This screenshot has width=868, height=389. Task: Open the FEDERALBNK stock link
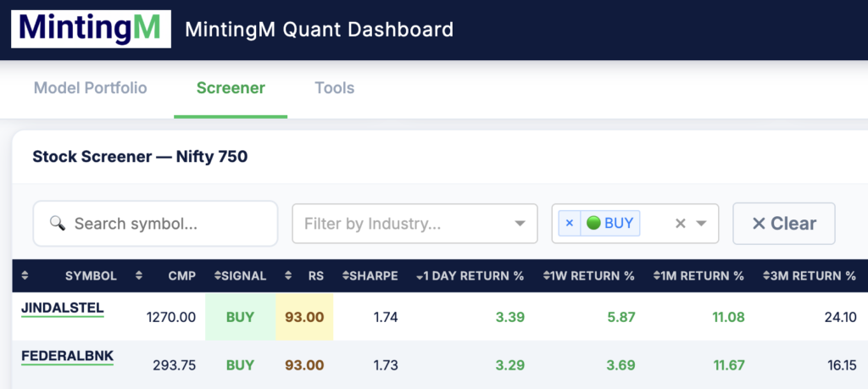(67, 356)
